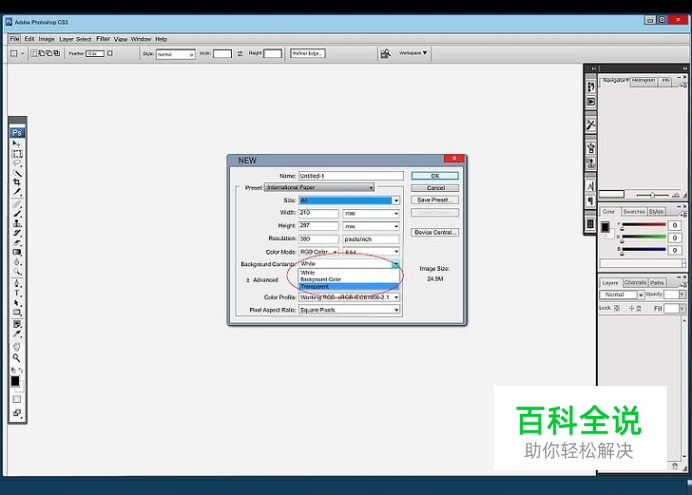The image size is (692, 495).
Task: Open the Workspace dropdown menu
Action: (413, 53)
